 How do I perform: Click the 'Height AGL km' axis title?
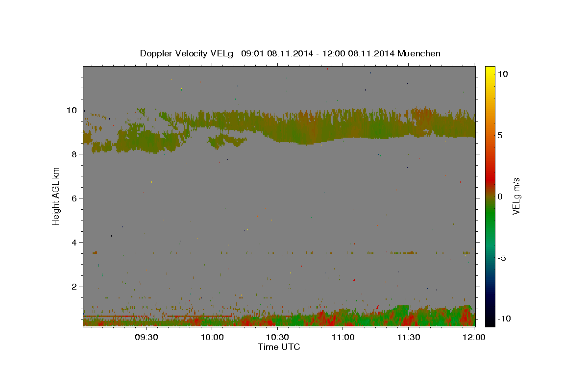coord(56,196)
